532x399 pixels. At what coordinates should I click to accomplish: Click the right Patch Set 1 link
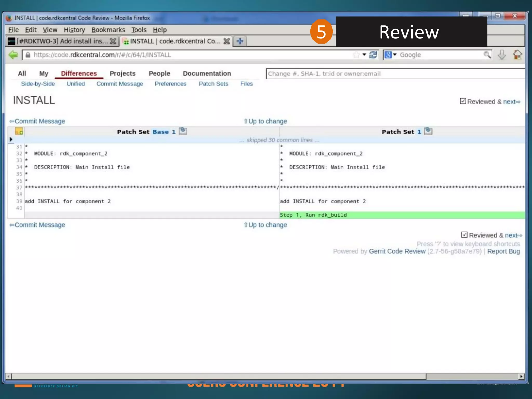pos(419,132)
